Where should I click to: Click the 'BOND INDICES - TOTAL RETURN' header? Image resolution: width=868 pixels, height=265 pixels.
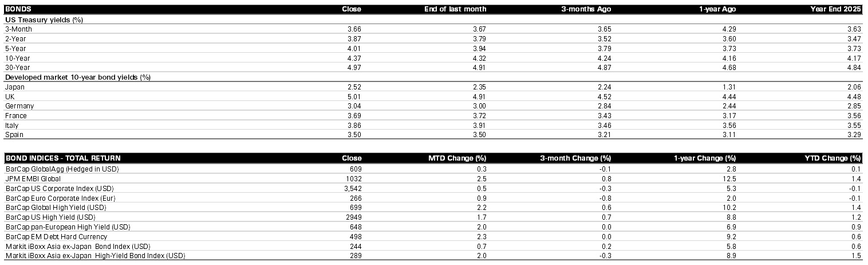(63, 158)
